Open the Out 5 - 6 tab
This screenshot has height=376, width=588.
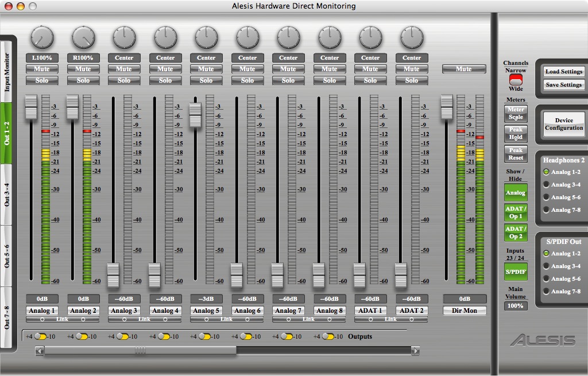[x=7, y=256]
